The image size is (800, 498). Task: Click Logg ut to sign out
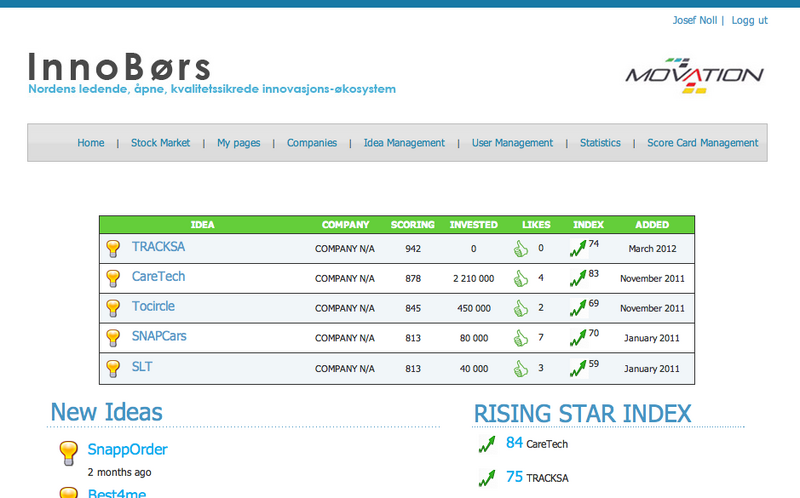pyautogui.click(x=749, y=20)
